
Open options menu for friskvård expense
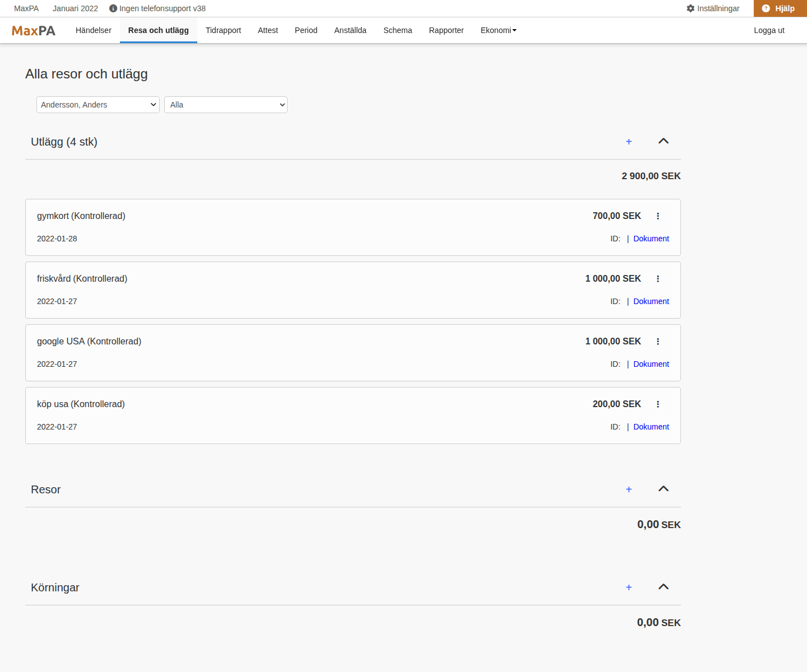tap(658, 279)
